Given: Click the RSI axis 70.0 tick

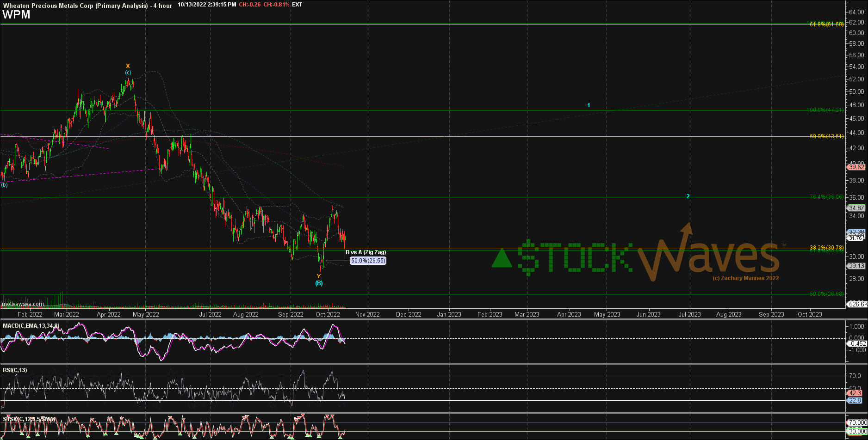Looking at the screenshot, I should 856,376.
